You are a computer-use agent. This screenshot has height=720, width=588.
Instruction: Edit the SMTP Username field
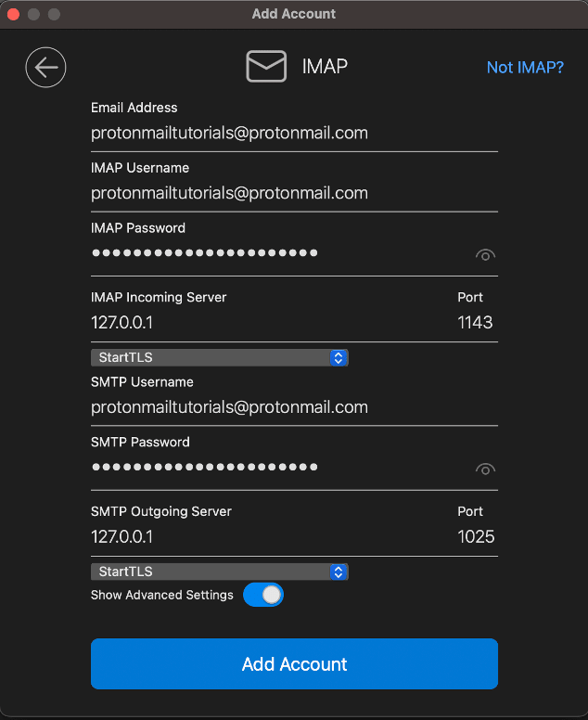pyautogui.click(x=294, y=407)
